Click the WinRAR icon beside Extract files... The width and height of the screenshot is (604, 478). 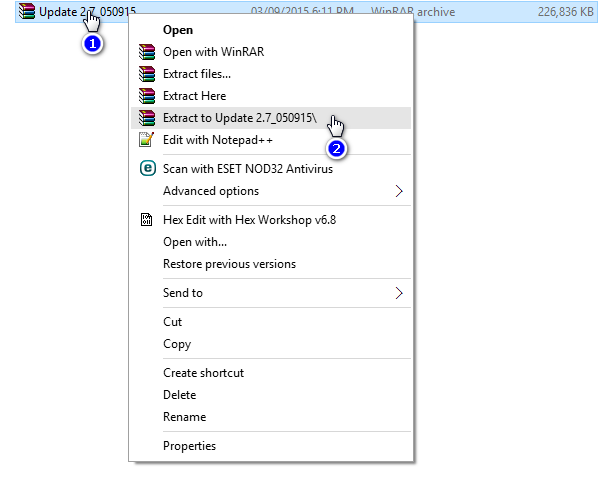pos(147,74)
